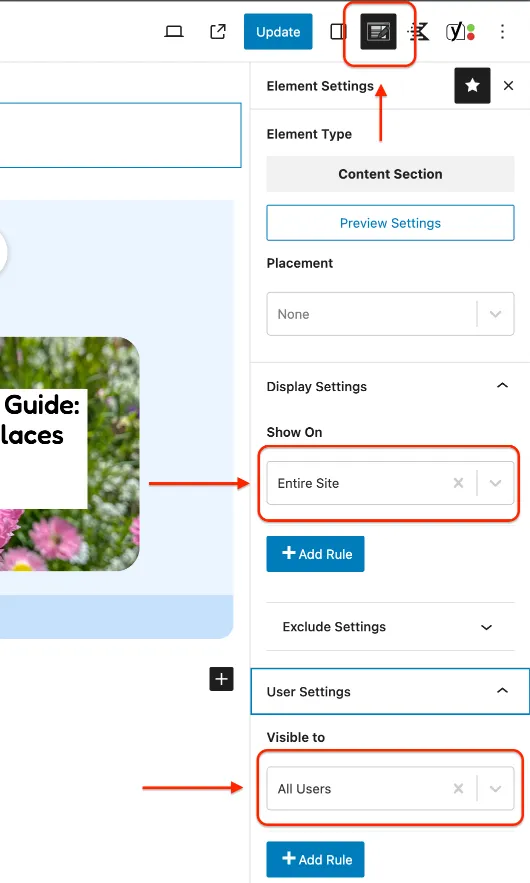530x883 pixels.
Task: Open the GenerateBlocks toolbar icon
Action: click(x=418, y=32)
